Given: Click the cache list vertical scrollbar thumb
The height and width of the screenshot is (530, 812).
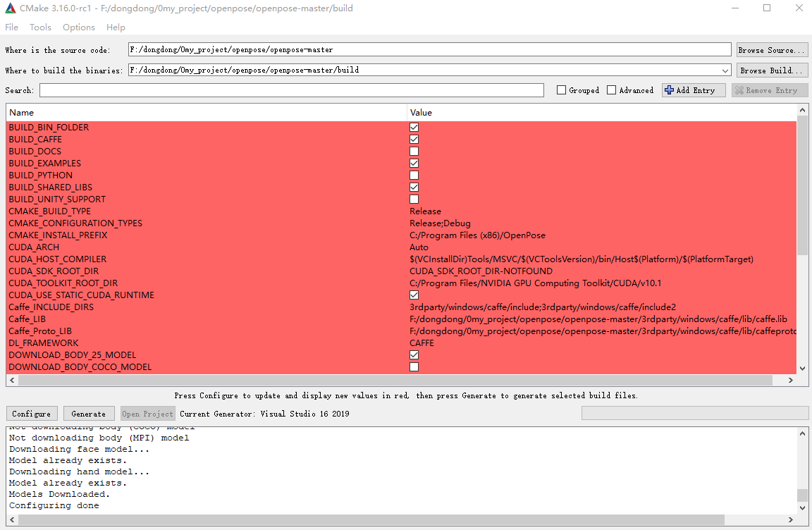Looking at the screenshot, I should point(802,185).
